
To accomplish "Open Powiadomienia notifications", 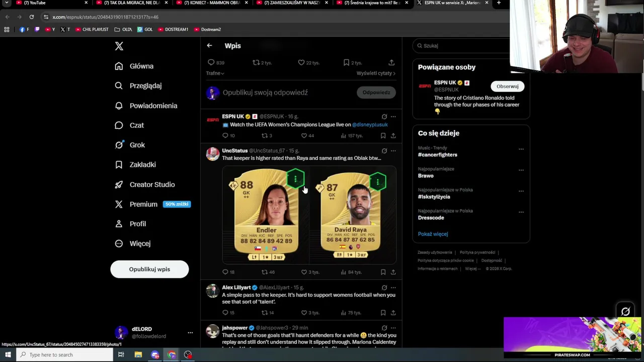I will click(146, 106).
